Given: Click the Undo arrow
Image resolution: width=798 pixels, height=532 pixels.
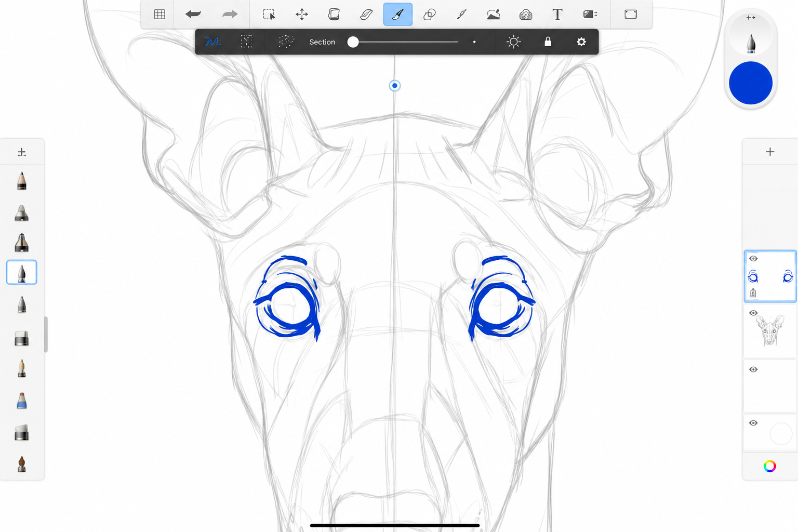Looking at the screenshot, I should click(193, 15).
